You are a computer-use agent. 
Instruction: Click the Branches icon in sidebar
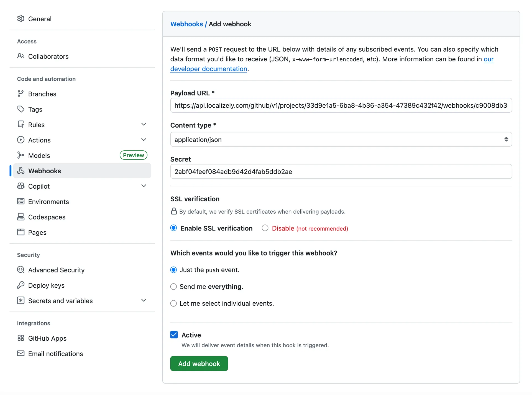click(x=21, y=94)
